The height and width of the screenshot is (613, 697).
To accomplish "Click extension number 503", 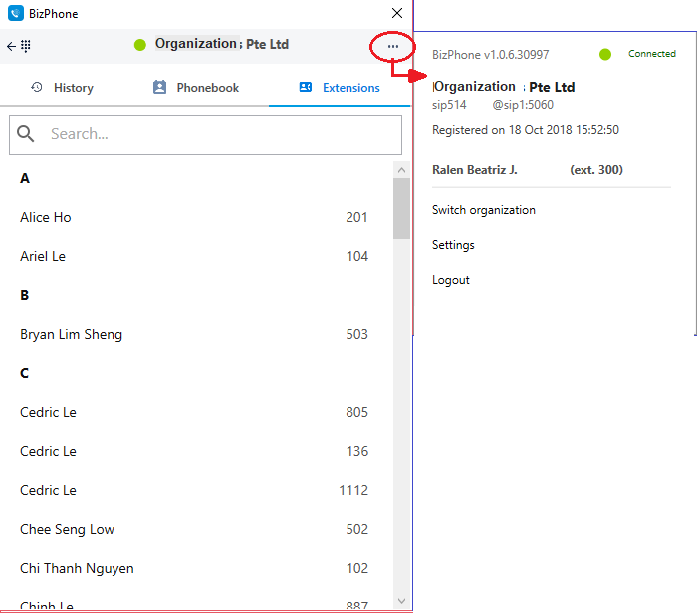I will pos(357,334).
